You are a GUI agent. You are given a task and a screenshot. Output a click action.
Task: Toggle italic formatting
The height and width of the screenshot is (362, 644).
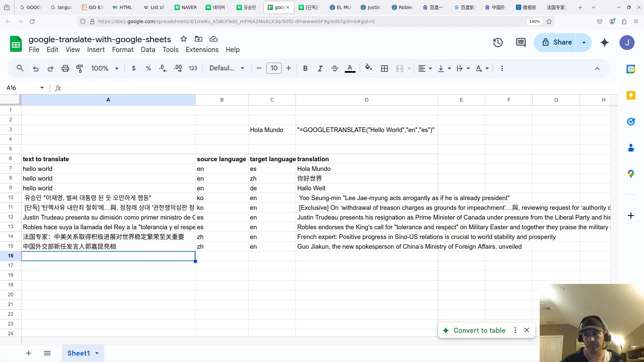320,68
